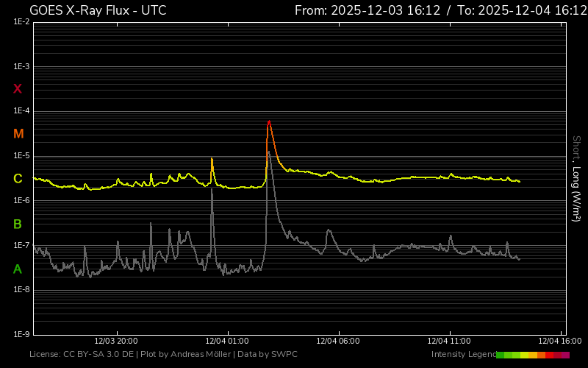
Task: Click the 12/04 06:00 time axis label
Action: [337, 341]
